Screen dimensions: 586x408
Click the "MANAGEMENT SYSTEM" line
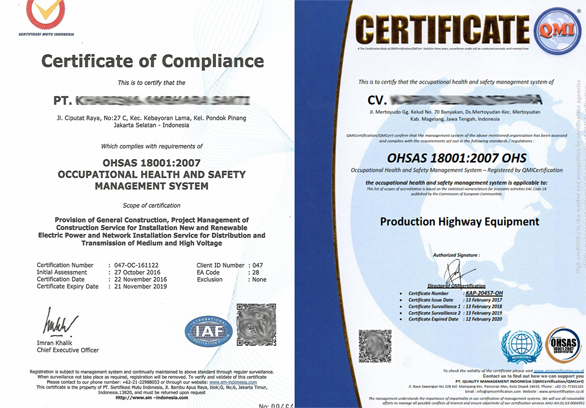tap(151, 186)
